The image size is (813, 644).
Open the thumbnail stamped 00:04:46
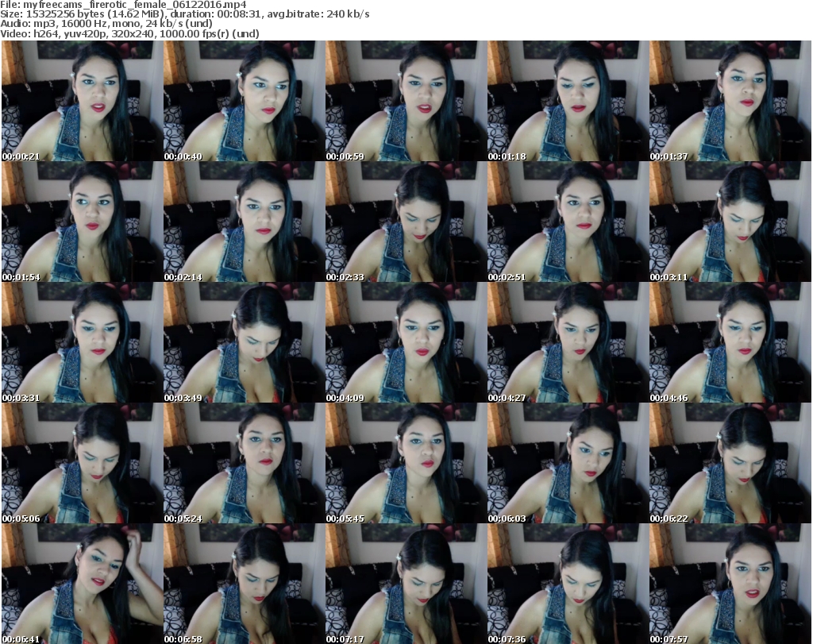(730, 342)
